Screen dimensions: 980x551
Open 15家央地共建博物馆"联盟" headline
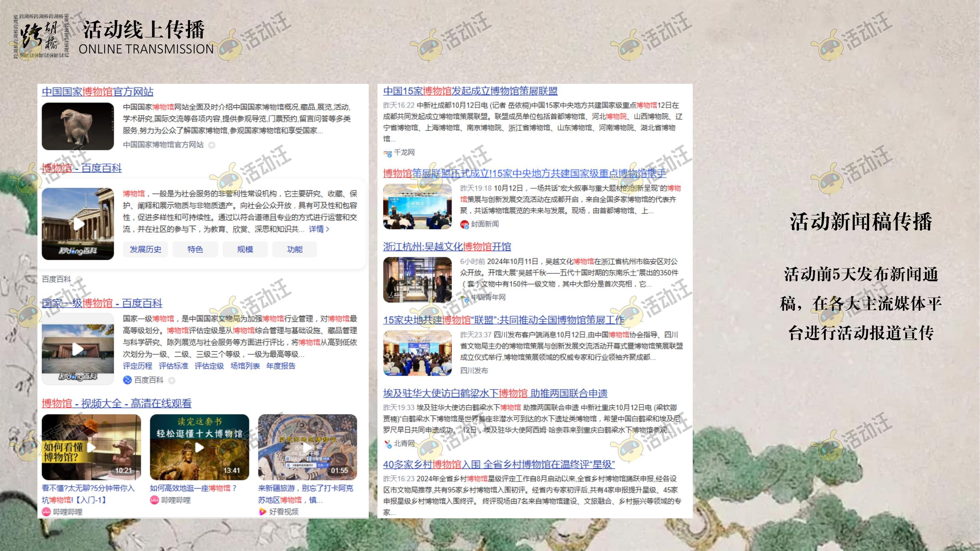coord(504,320)
